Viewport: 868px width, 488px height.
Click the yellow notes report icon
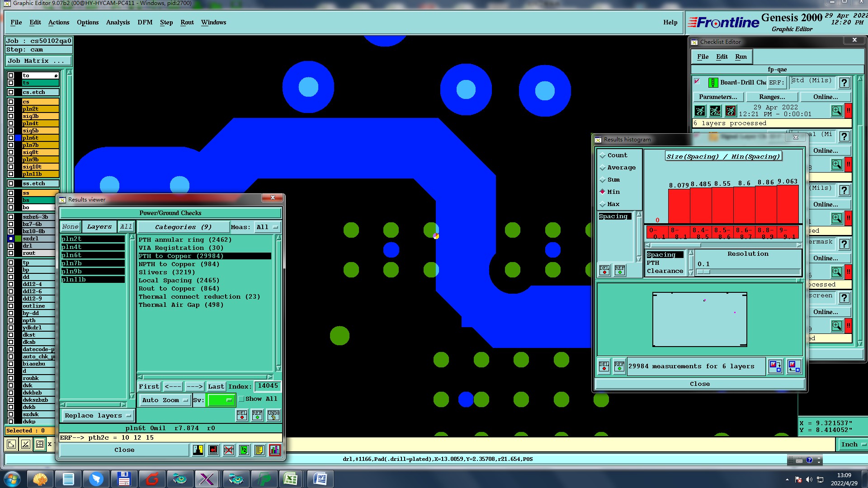pos(259,450)
